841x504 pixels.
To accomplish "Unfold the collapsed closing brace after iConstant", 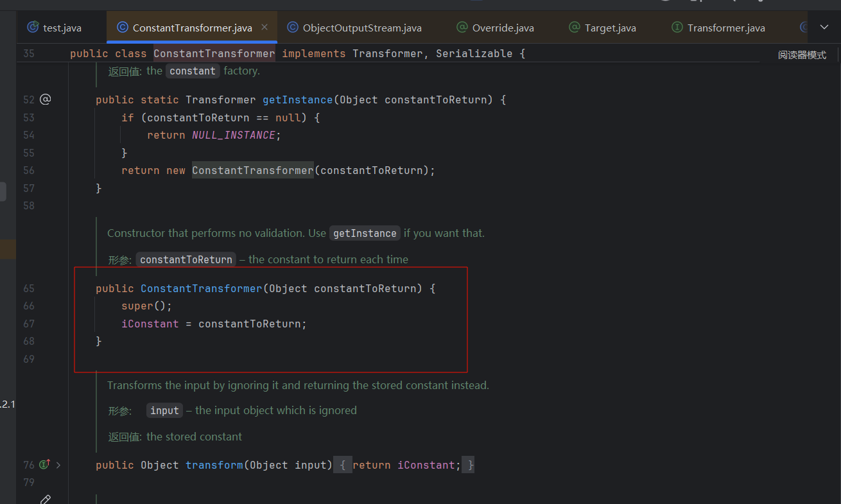I will pyautogui.click(x=471, y=465).
